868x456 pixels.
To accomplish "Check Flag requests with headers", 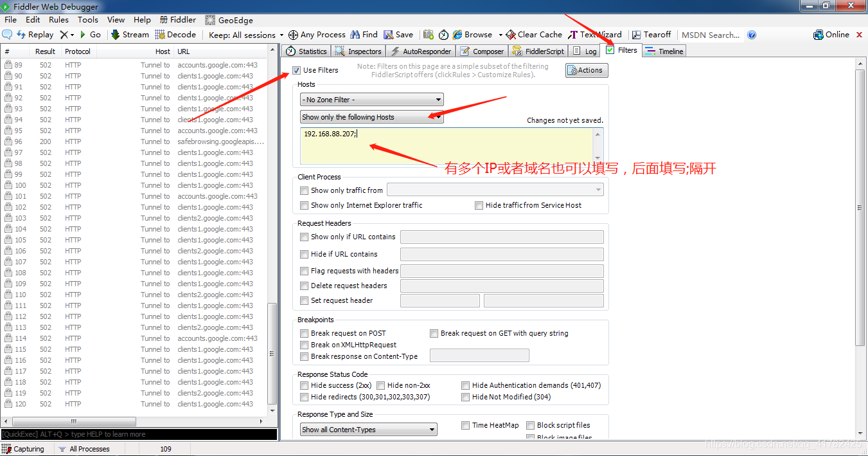I will tap(305, 271).
